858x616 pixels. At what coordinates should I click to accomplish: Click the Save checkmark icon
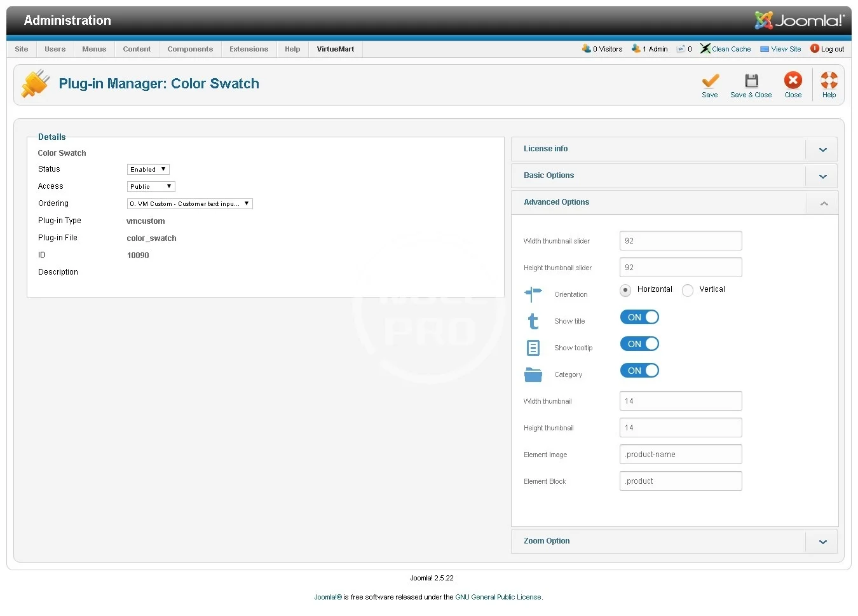click(710, 81)
